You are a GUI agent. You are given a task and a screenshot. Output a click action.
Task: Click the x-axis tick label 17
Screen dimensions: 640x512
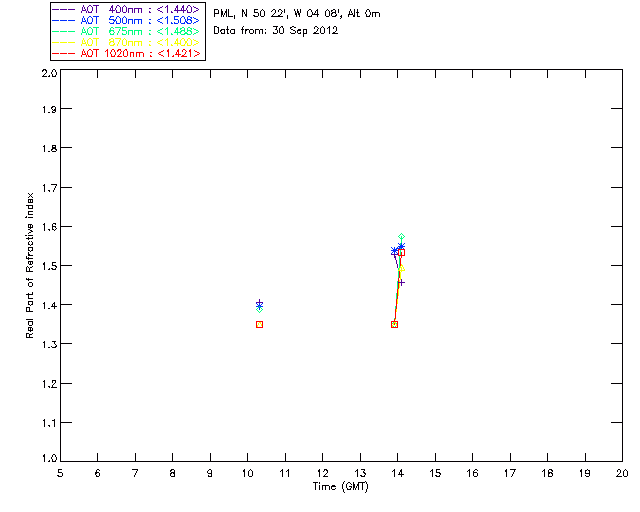(x=510, y=473)
